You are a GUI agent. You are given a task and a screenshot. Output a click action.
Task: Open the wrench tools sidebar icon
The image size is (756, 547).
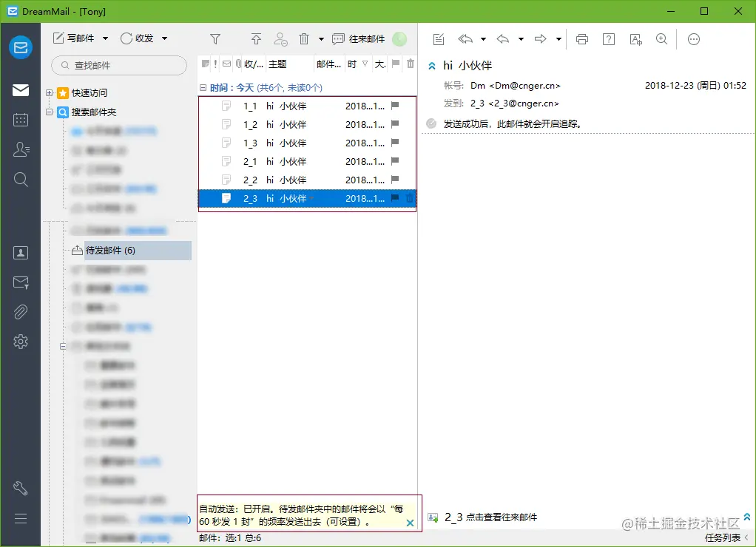click(x=20, y=488)
